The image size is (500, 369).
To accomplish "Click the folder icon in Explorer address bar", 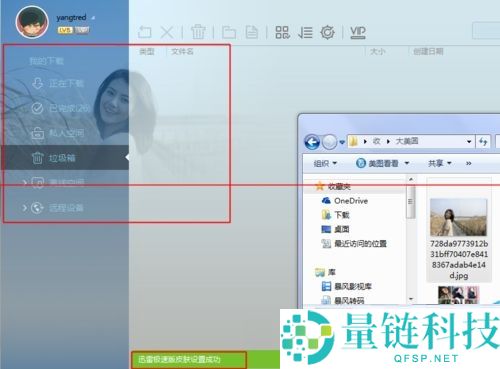I will (353, 142).
